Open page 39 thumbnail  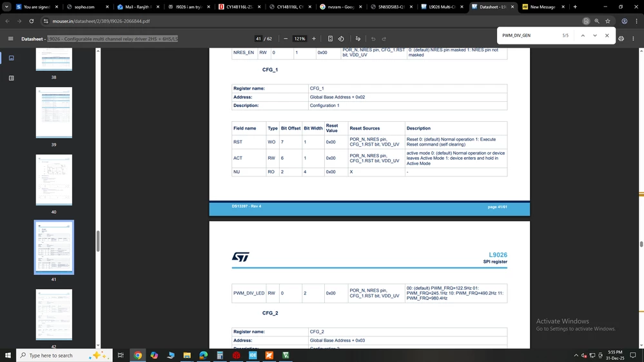(x=54, y=113)
